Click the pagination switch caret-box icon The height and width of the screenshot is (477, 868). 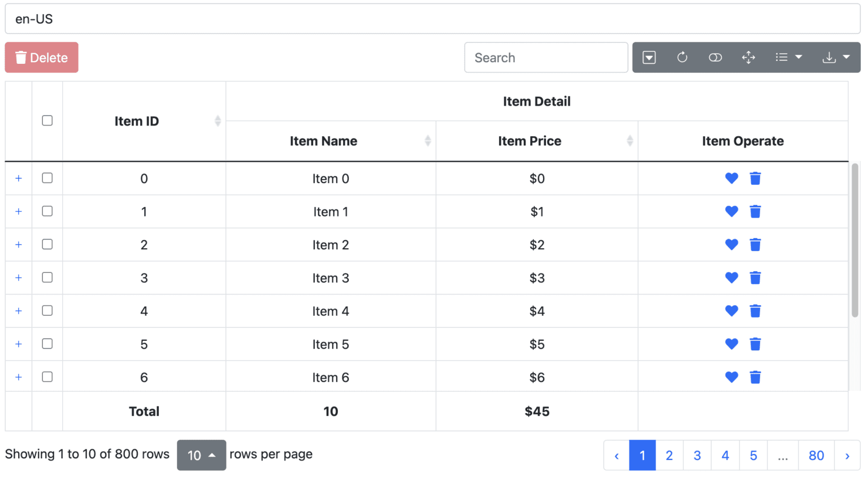tap(649, 57)
